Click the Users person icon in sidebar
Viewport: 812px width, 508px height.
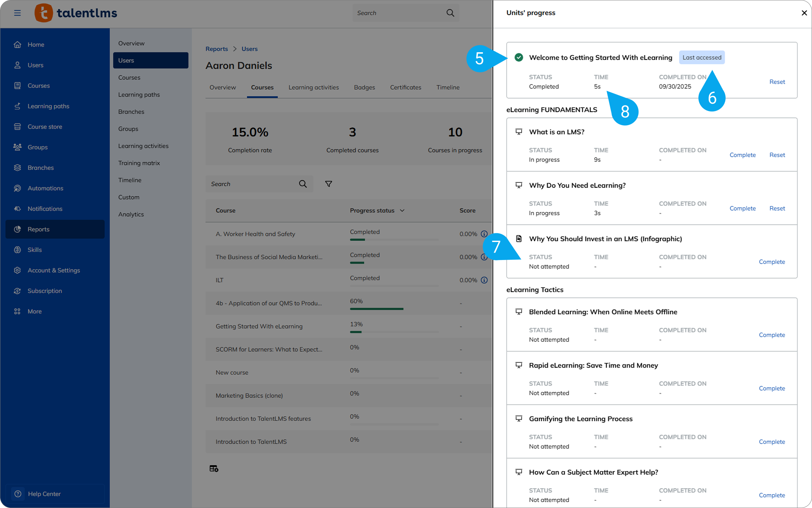tap(17, 65)
